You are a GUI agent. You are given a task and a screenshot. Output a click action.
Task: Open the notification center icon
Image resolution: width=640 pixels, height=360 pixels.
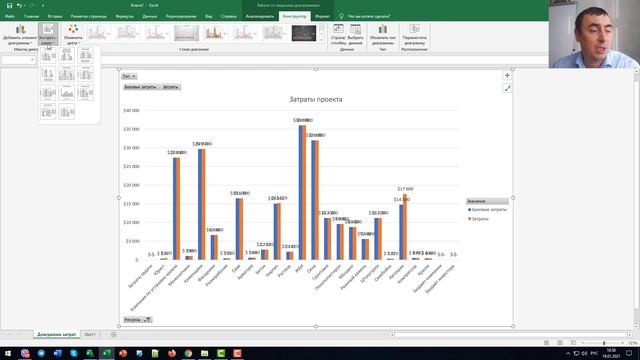pyautogui.click(x=629, y=353)
